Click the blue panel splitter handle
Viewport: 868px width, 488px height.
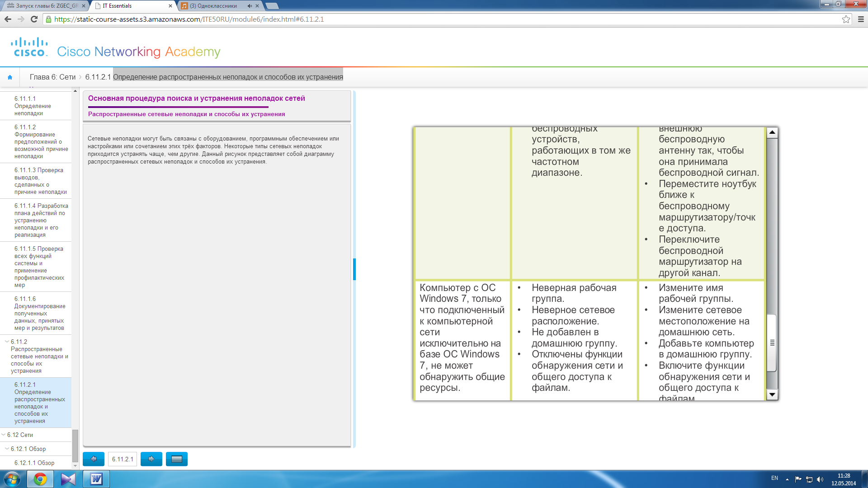pyautogui.click(x=354, y=269)
